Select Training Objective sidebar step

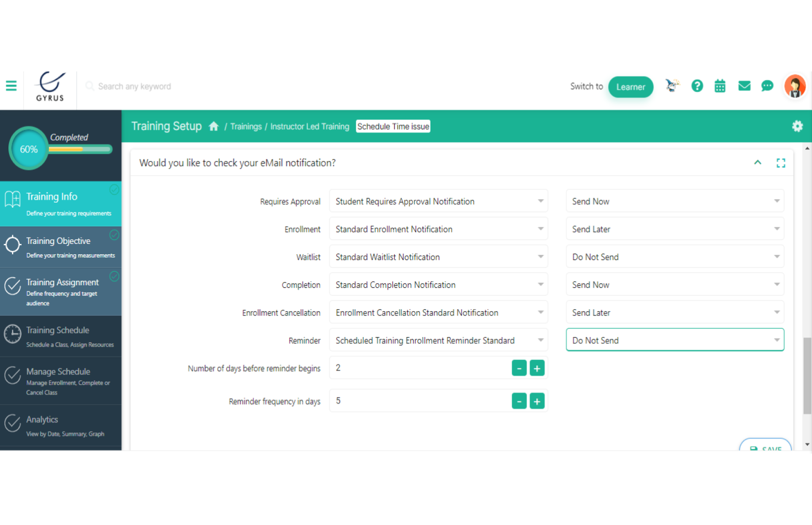61,247
